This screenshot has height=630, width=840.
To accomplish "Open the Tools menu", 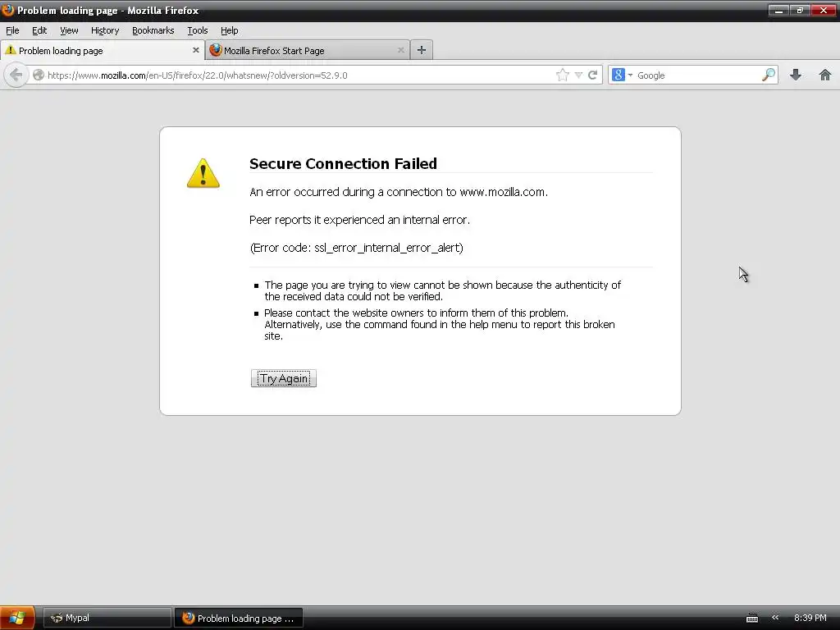I will coord(198,30).
